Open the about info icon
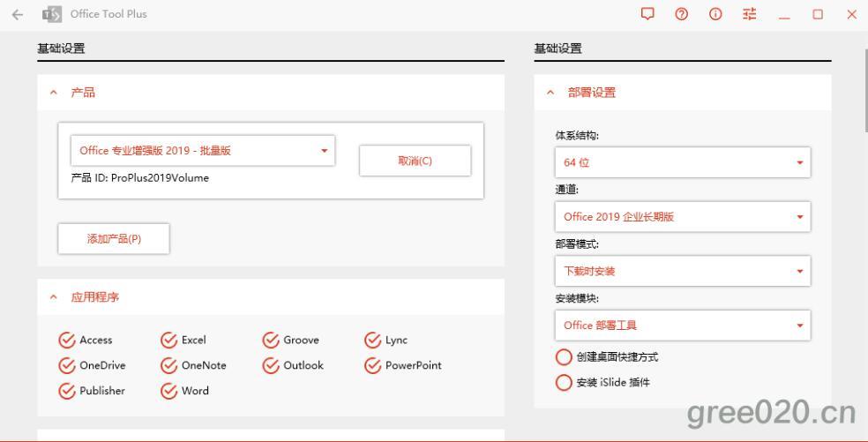Image resolution: width=868 pixels, height=442 pixels. (x=715, y=14)
